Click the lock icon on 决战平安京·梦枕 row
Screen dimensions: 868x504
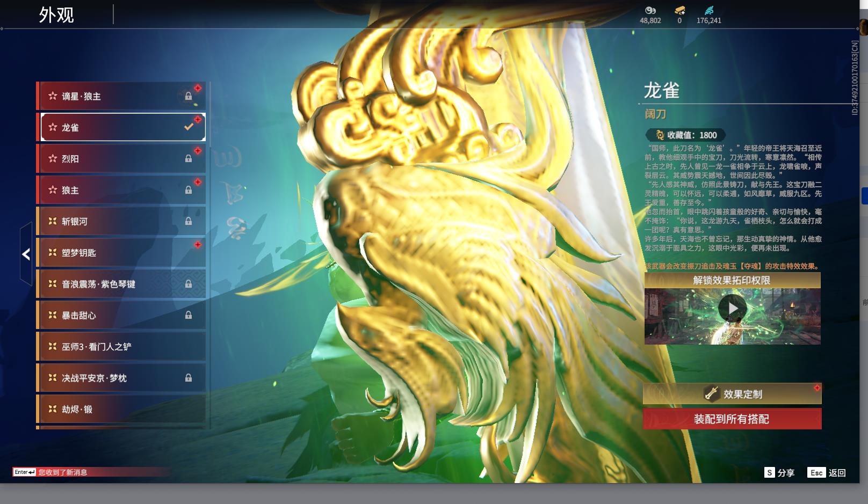189,378
